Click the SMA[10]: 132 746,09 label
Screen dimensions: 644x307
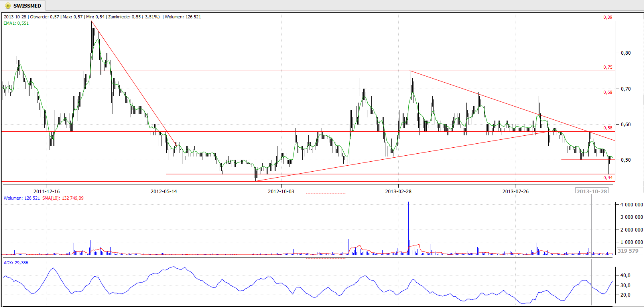point(63,198)
